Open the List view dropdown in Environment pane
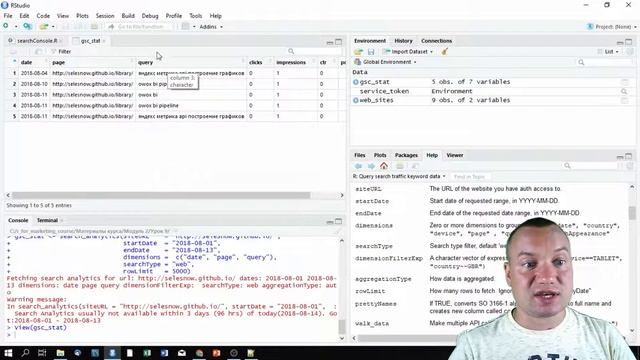 tap(608, 52)
